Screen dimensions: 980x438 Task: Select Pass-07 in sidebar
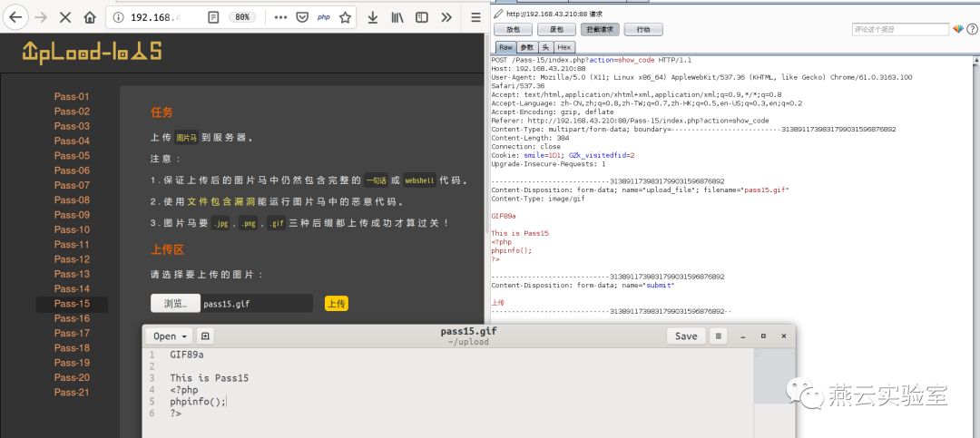[x=72, y=185]
